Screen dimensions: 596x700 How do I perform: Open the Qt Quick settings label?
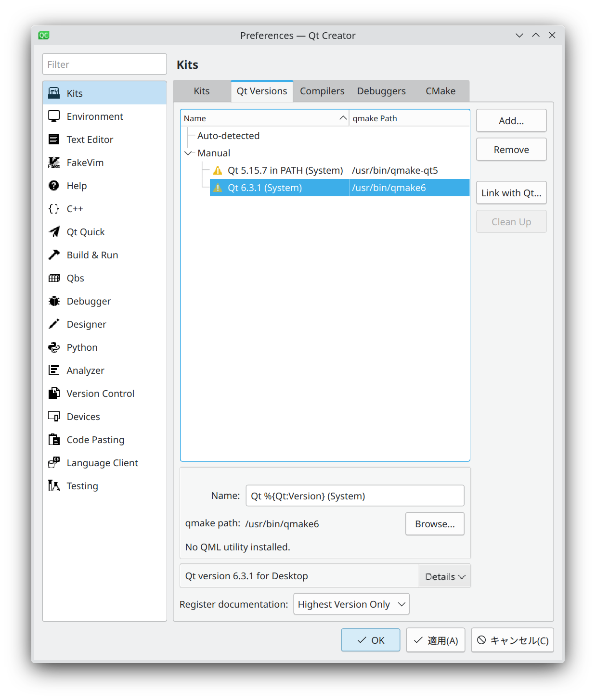86,232
